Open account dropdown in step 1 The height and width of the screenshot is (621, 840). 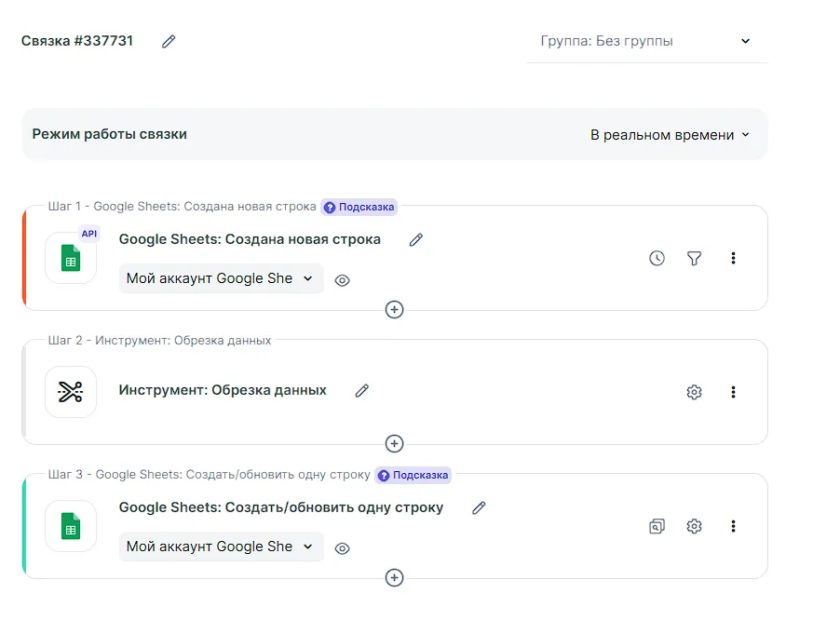coord(221,278)
